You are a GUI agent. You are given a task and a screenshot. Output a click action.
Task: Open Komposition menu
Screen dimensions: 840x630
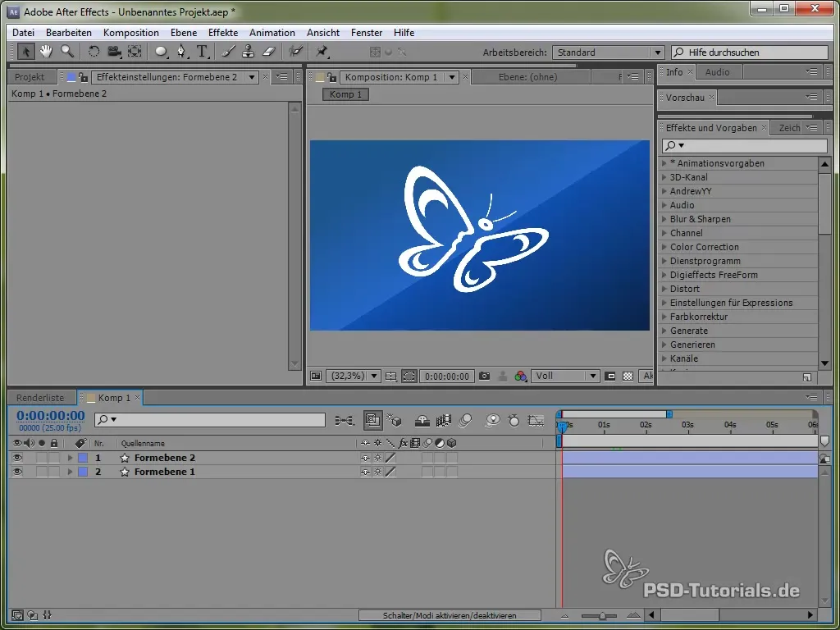(x=130, y=33)
